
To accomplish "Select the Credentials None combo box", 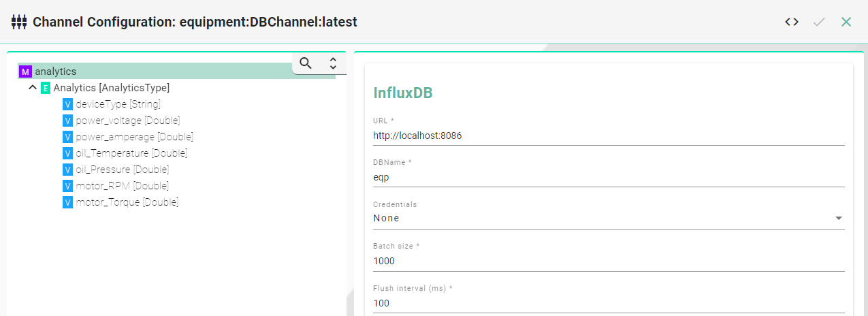I will pos(609,219).
